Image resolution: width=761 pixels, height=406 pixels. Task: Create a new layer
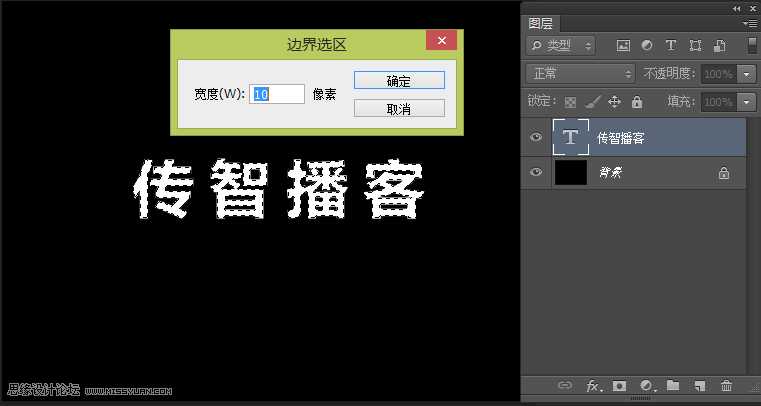pyautogui.click(x=700, y=385)
